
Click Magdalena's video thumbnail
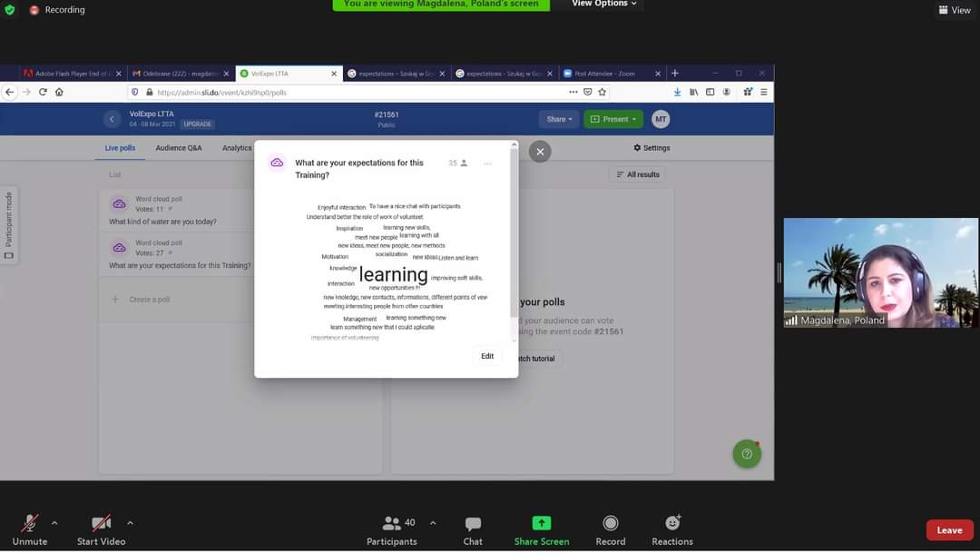[880, 272]
